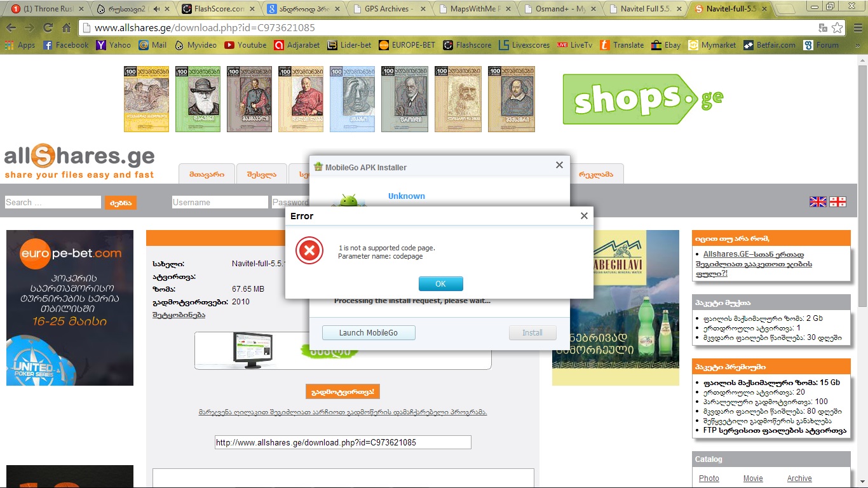Open the Adjarabet bookmark

click(x=297, y=45)
